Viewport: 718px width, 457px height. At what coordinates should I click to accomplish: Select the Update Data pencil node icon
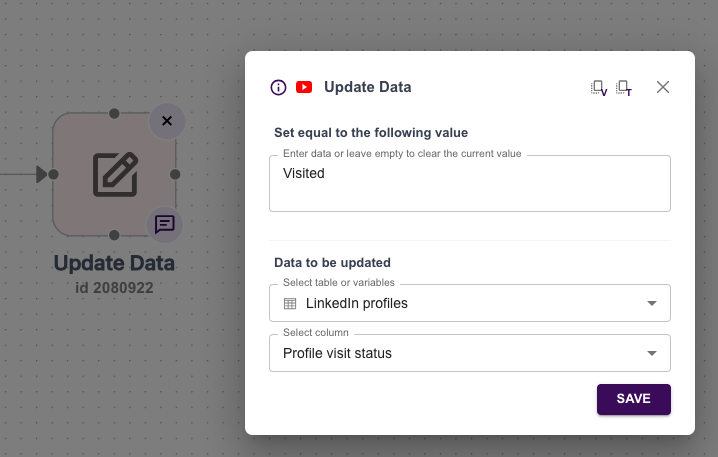(x=115, y=174)
